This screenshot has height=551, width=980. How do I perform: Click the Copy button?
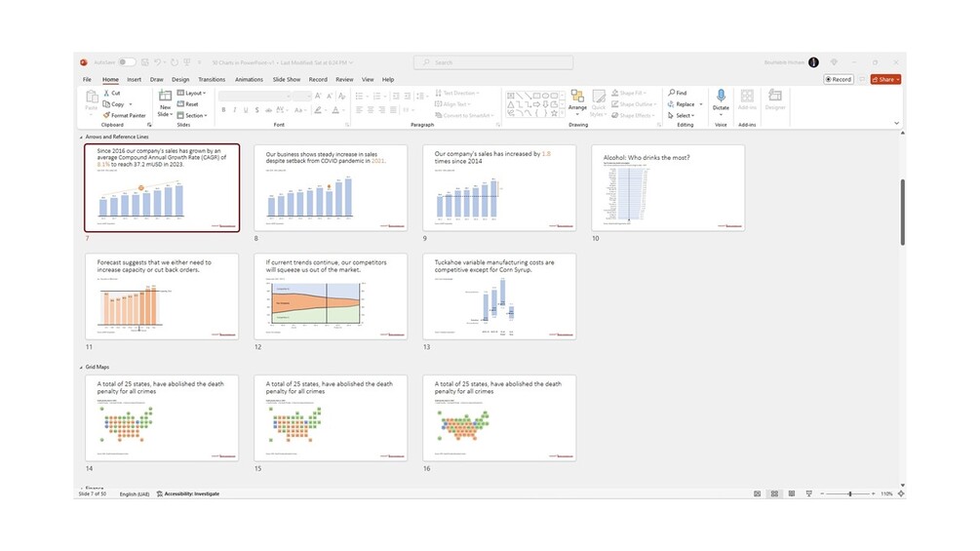[x=114, y=104]
